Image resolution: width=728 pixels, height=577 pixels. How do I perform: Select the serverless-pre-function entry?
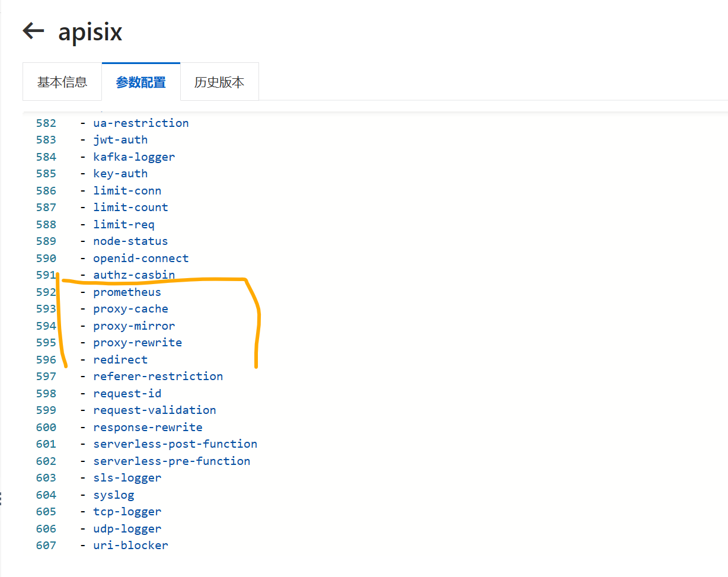[171, 461]
